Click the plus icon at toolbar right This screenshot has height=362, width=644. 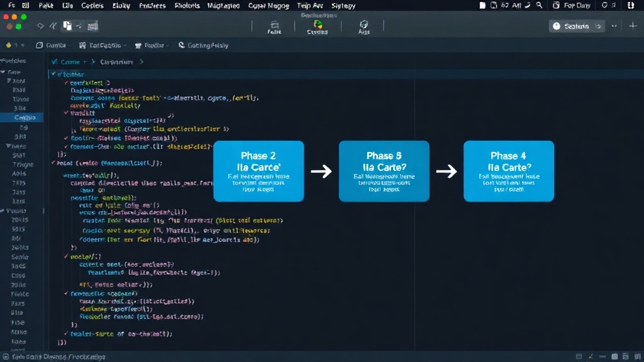pyautogui.click(x=633, y=26)
